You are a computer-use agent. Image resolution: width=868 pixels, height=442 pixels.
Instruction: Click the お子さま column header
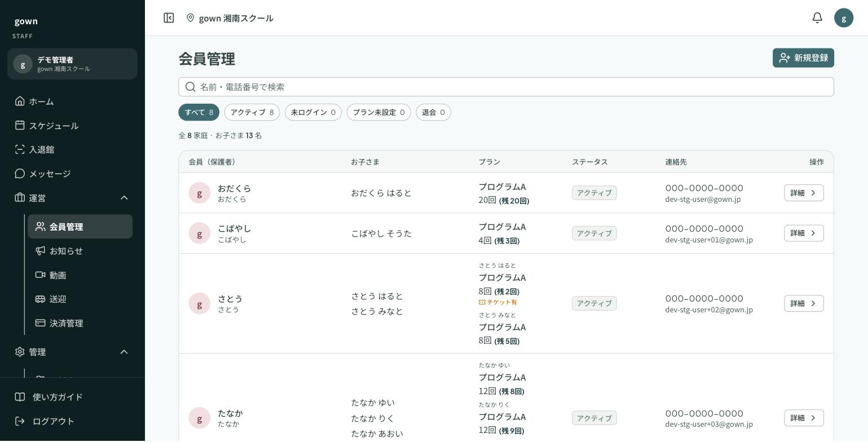pyautogui.click(x=365, y=162)
